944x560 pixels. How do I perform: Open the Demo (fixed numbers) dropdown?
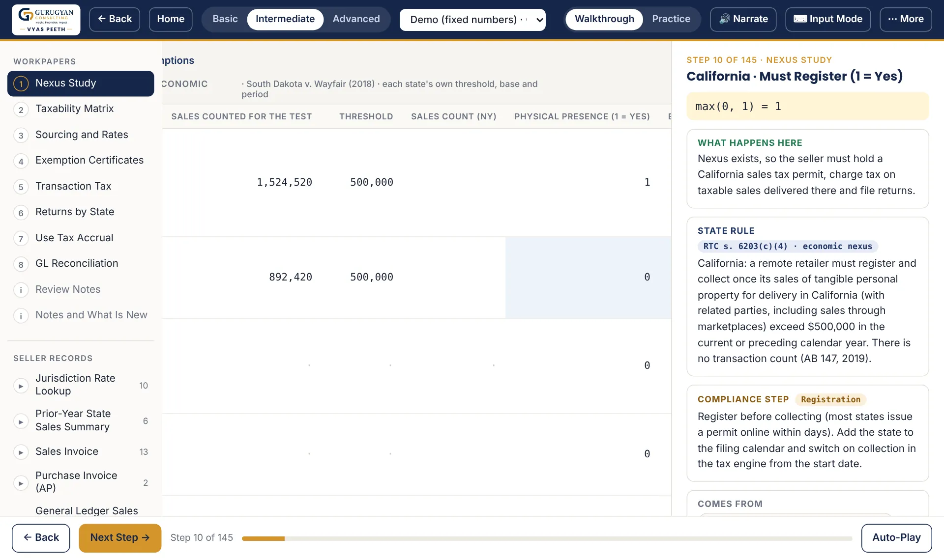(472, 20)
